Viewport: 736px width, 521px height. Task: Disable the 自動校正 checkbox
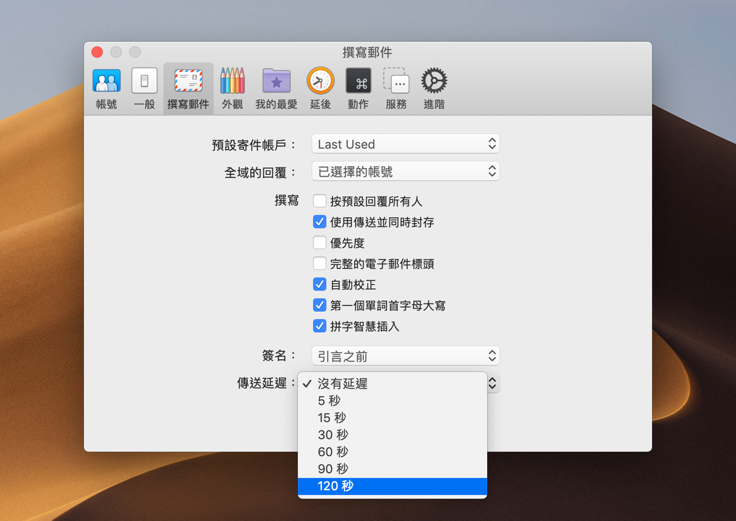point(320,284)
